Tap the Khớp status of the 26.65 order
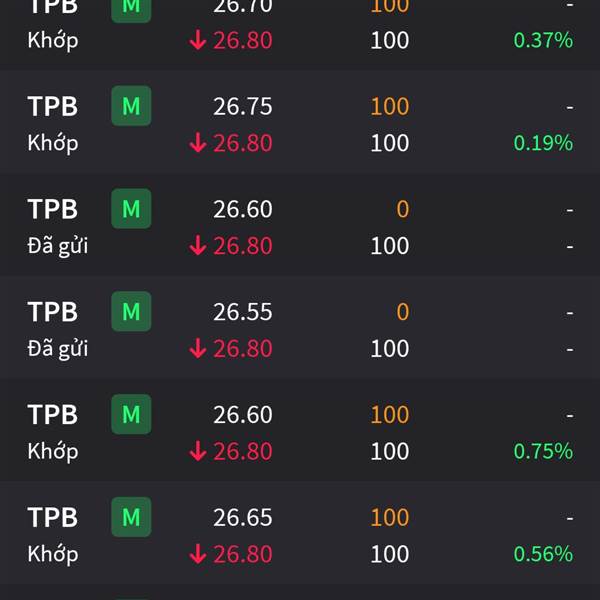600x600 pixels. coord(53,554)
